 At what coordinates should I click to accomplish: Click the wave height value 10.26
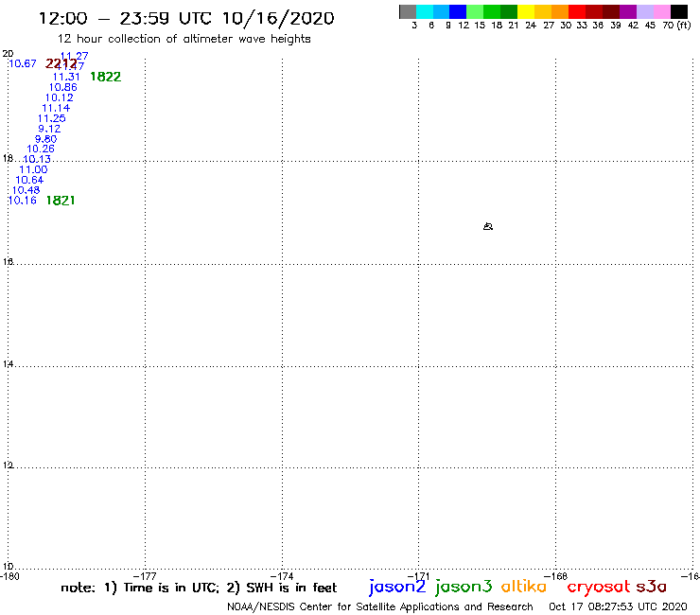[41, 149]
